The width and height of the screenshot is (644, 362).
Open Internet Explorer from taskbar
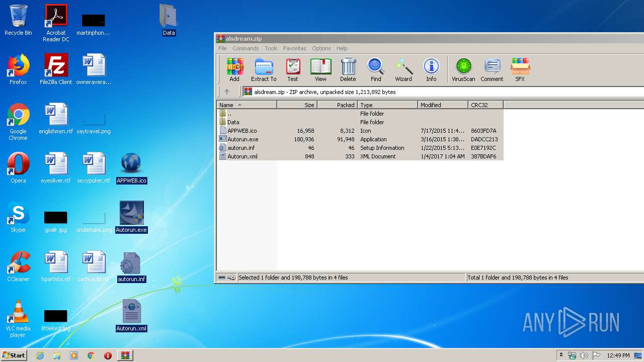pos(40,355)
